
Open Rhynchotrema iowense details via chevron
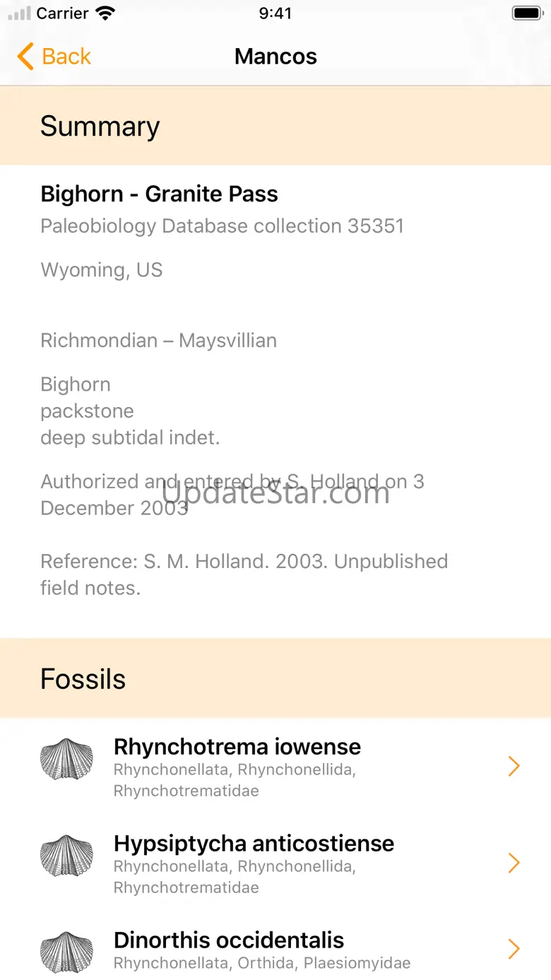[514, 766]
